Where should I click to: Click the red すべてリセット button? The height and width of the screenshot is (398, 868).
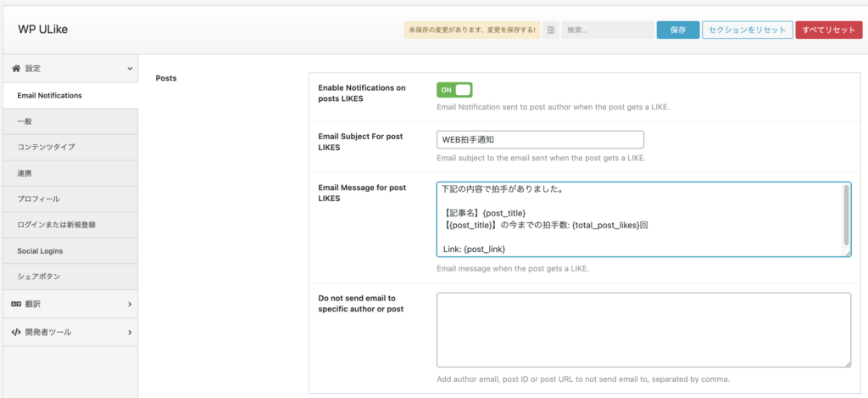(828, 30)
